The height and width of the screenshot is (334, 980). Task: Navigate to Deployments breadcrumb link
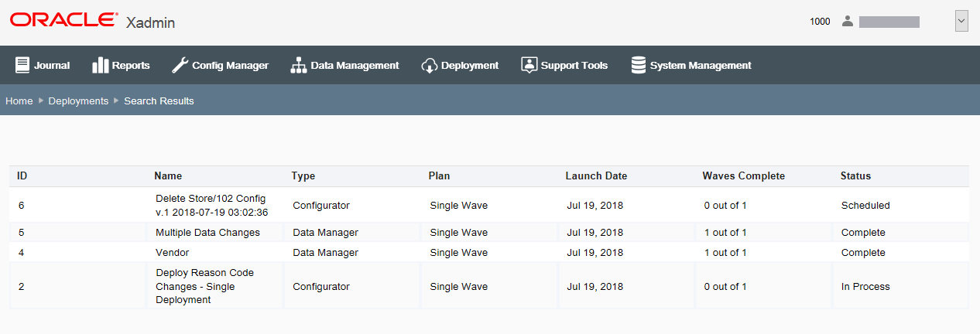pos(78,101)
